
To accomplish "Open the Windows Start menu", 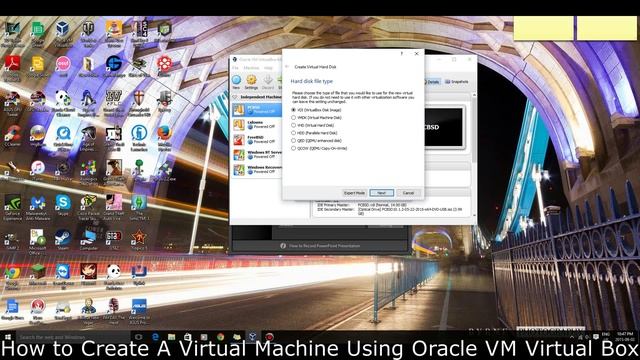I will 7,337.
